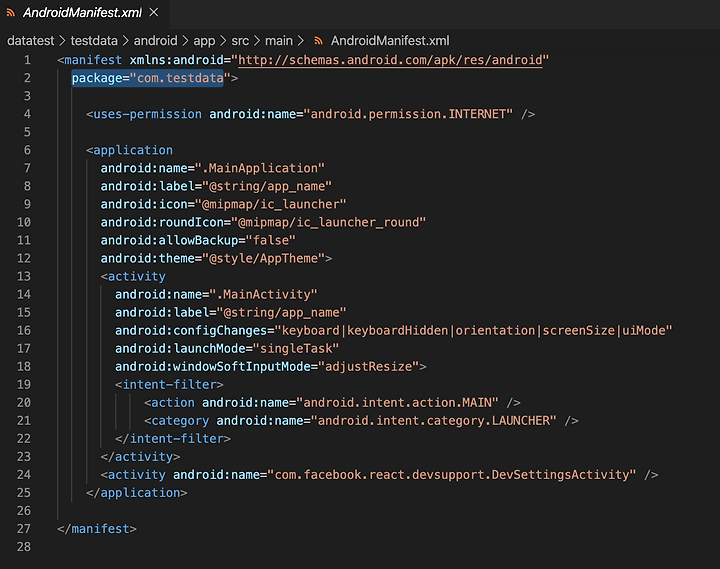
Task: Click "android.intent.action.MAIN" value
Action: click(x=397, y=403)
